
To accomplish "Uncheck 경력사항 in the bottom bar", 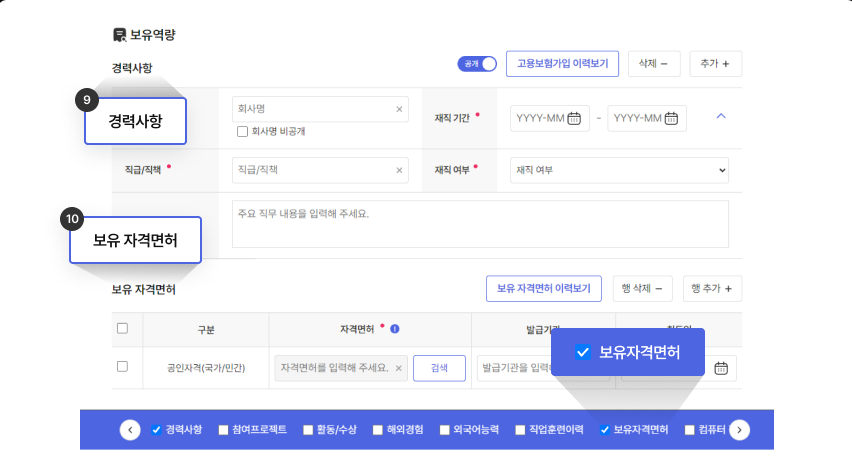I will [156, 430].
